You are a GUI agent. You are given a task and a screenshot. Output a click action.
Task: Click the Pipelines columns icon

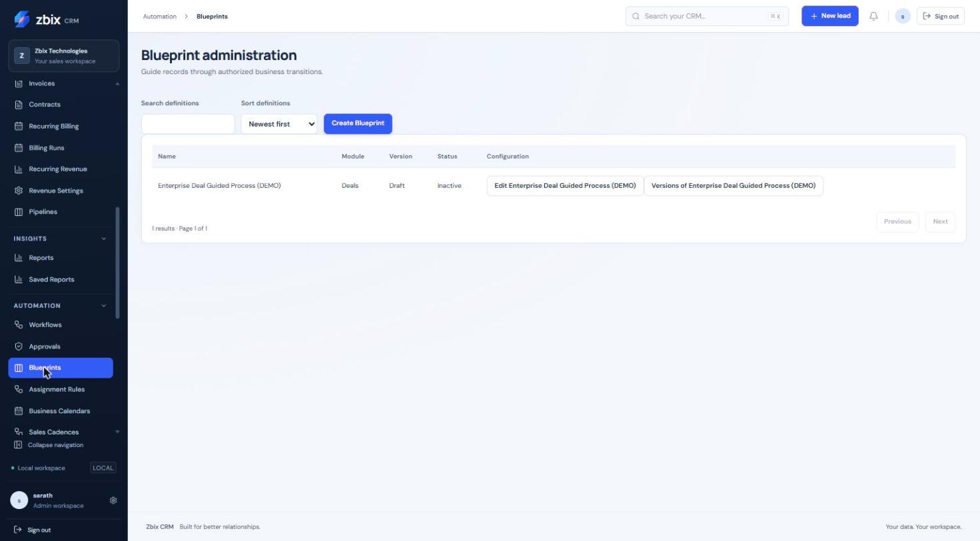(19, 212)
